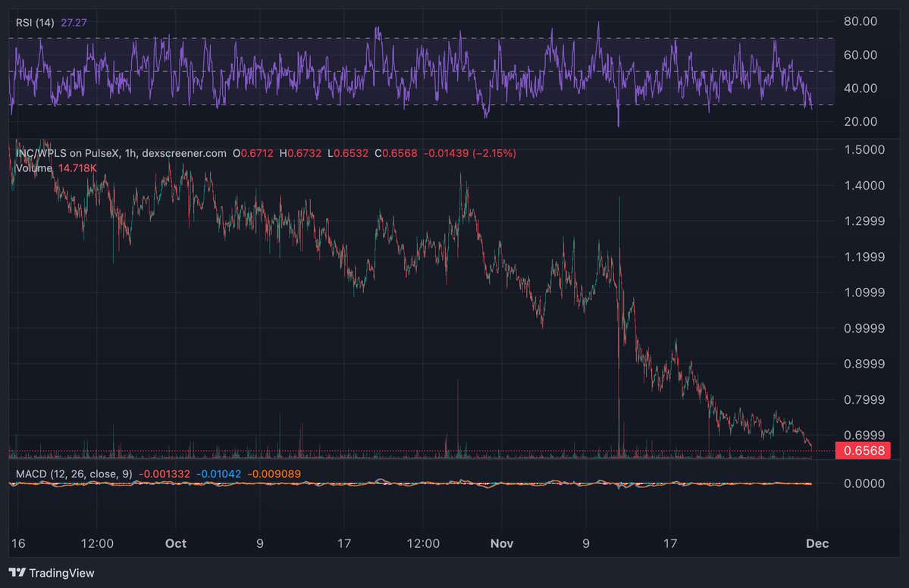Screen dimensions: 909x588
Task: Click the change value -0.01439 (-2.15%)
Action: [x=469, y=153]
